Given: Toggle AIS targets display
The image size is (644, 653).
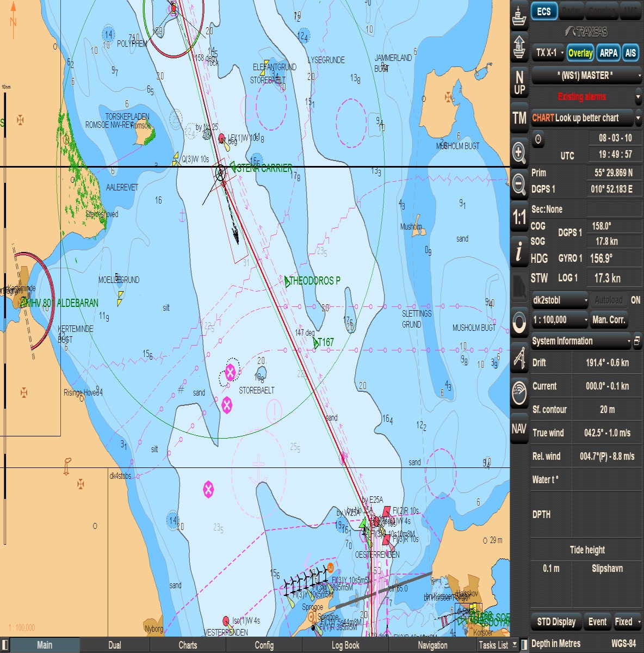Looking at the screenshot, I should [631, 53].
